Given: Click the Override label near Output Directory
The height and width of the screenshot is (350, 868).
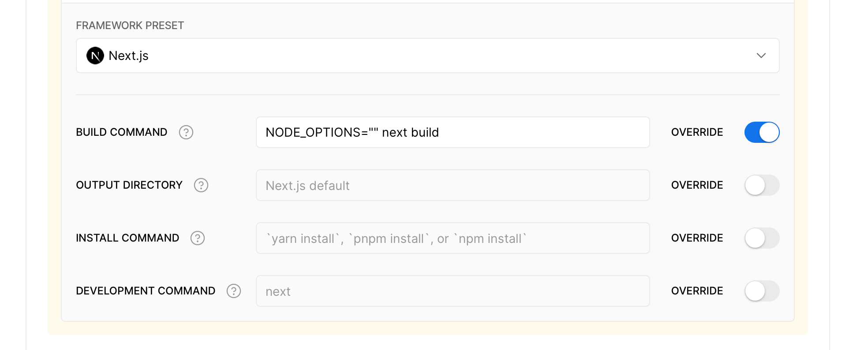Looking at the screenshot, I should tap(696, 185).
